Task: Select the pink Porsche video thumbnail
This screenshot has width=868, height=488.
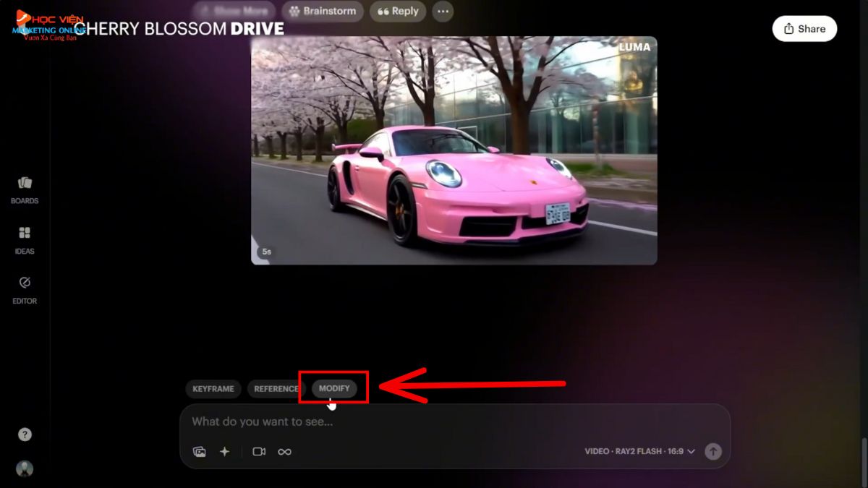Action: 454,150
